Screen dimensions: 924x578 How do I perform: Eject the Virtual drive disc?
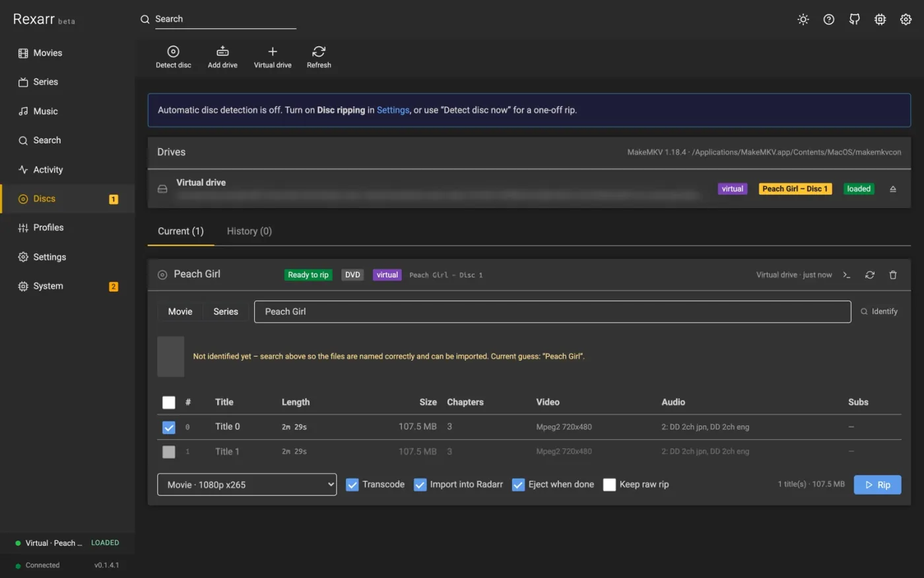click(893, 189)
